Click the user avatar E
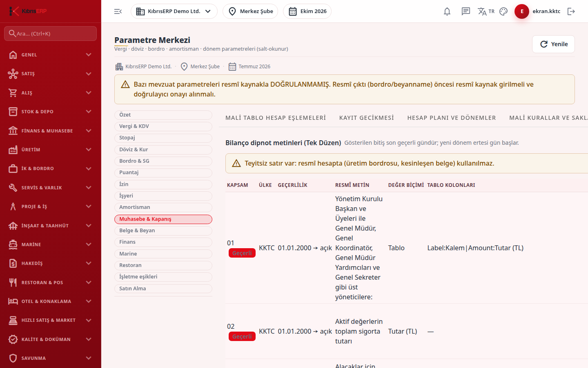The width and height of the screenshot is (588, 368). [x=522, y=11]
